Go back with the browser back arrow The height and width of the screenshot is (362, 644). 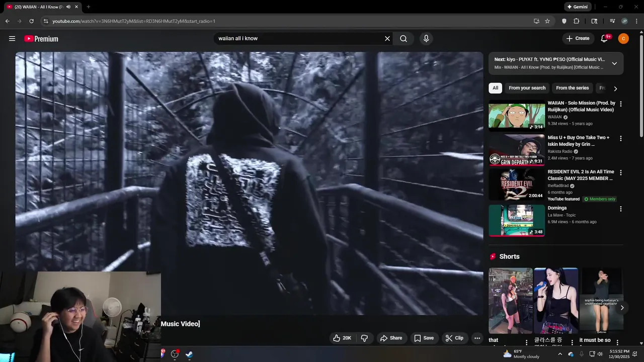(x=7, y=21)
